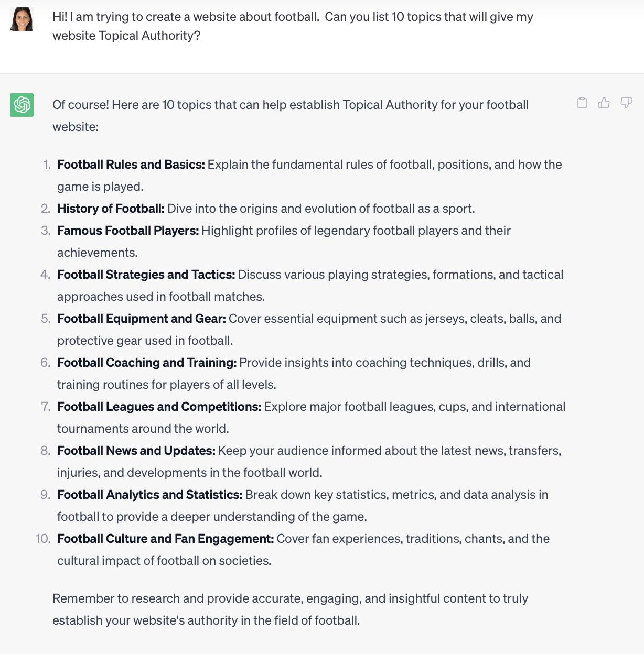Click 'Football Strategies and Tactics' heading

pos(146,275)
